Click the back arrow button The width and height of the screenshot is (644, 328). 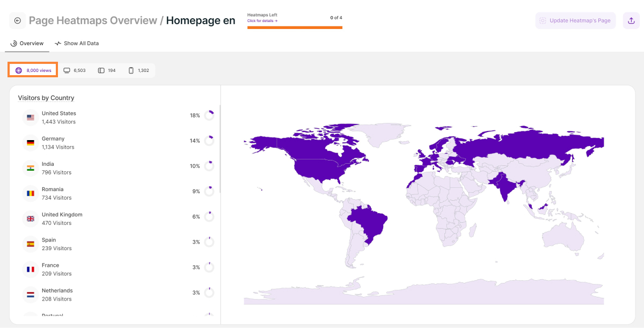tap(18, 21)
